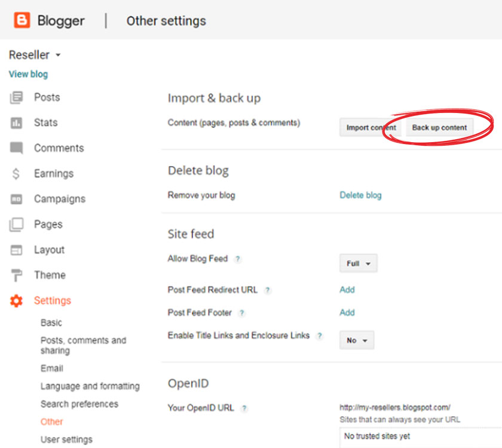Open Posts via its sidebar icon
The width and height of the screenshot is (502, 448).
click(x=17, y=97)
